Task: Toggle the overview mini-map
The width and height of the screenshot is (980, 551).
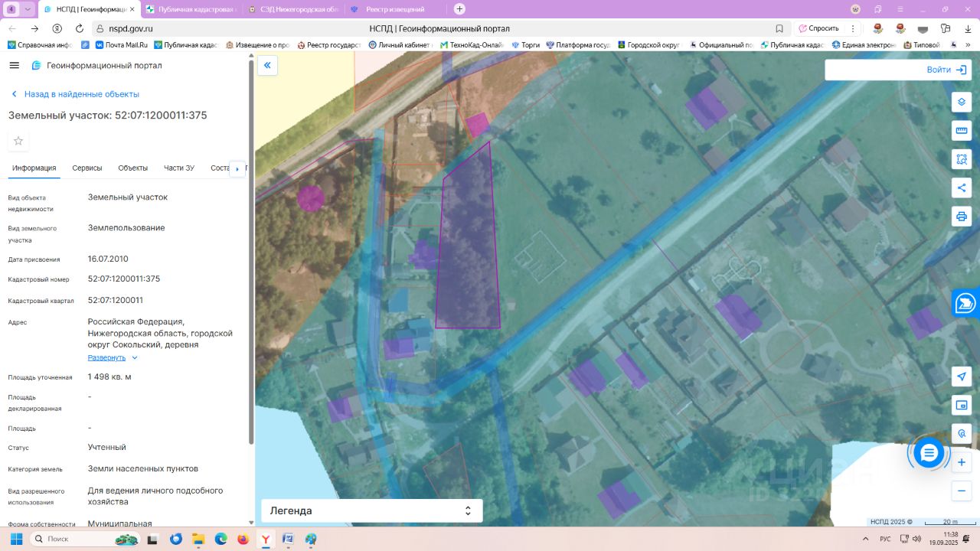Action: 962,405
